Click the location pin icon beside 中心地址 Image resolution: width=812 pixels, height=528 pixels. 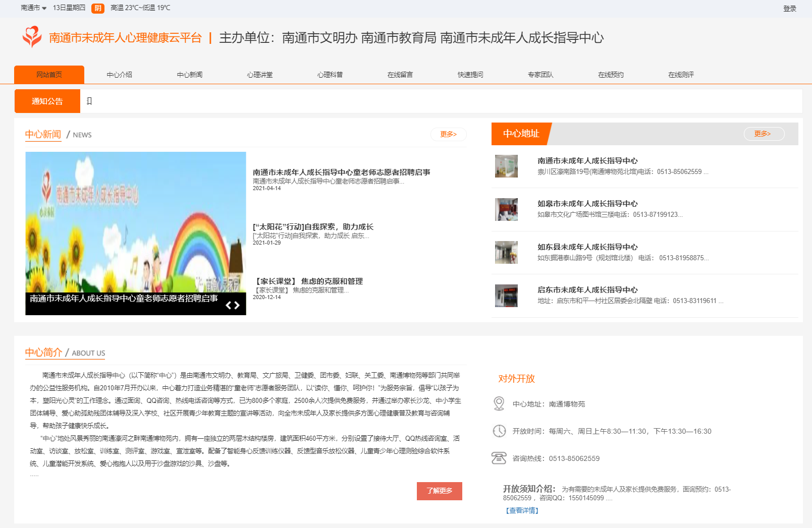point(499,403)
